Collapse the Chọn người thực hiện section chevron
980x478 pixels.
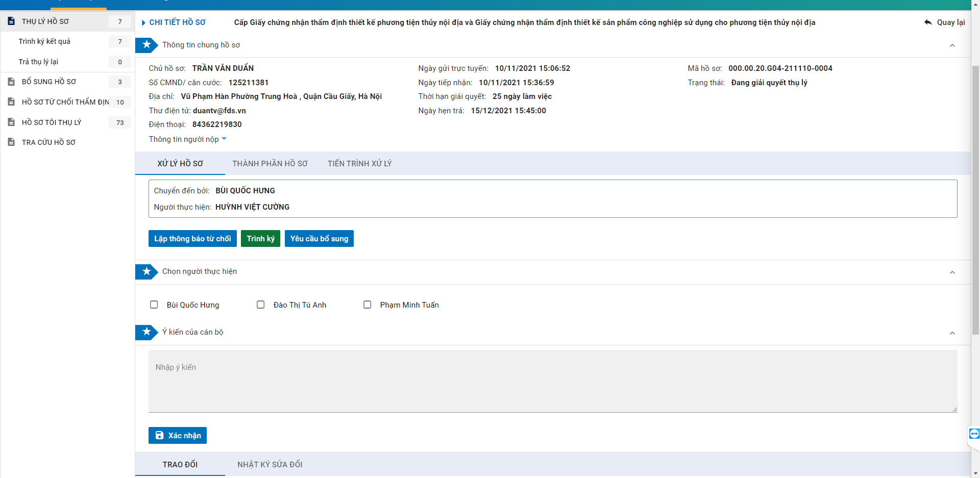(952, 272)
